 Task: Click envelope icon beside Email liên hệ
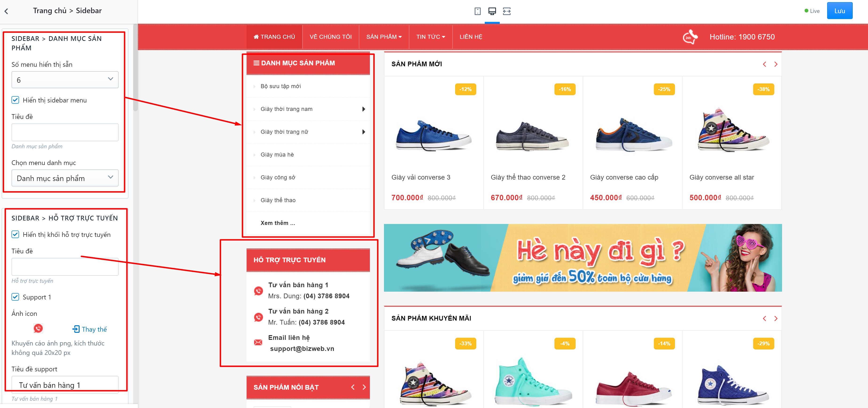258,343
